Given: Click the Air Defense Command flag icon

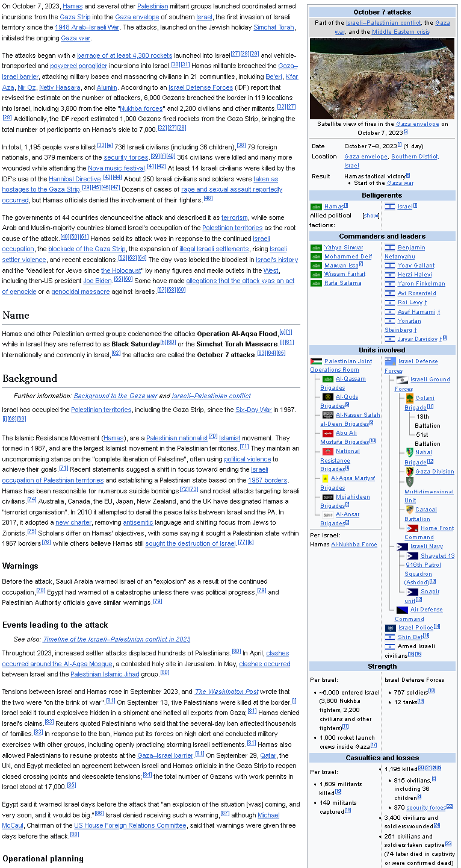Looking at the screenshot, I should (402, 610).
